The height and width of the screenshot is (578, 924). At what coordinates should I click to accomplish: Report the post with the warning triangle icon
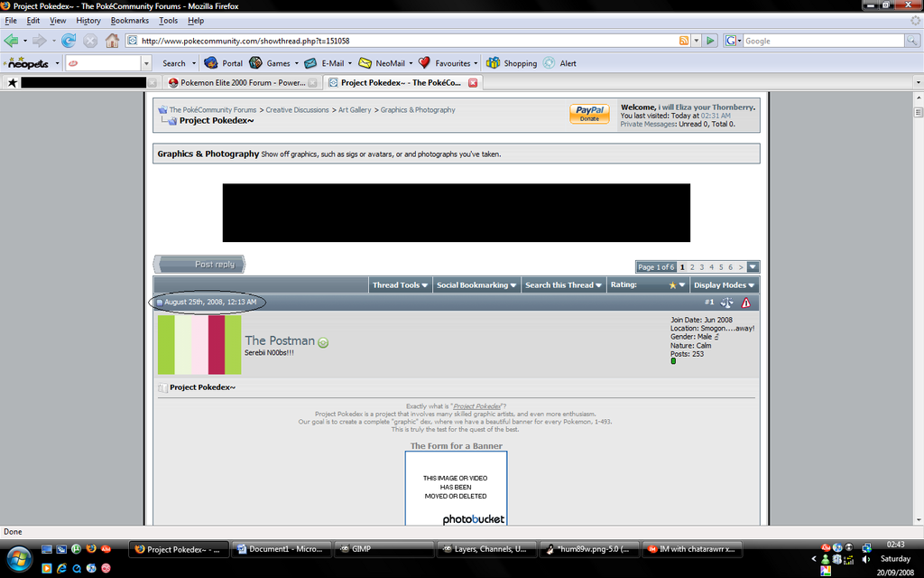tap(746, 303)
